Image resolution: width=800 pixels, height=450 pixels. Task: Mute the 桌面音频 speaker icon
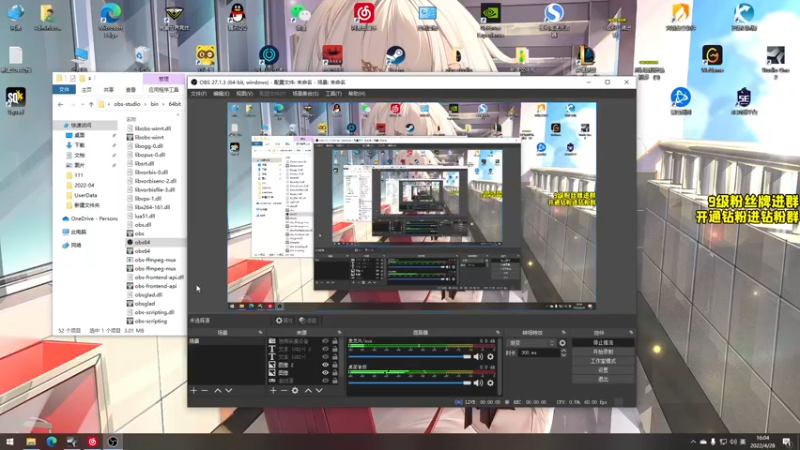(478, 383)
